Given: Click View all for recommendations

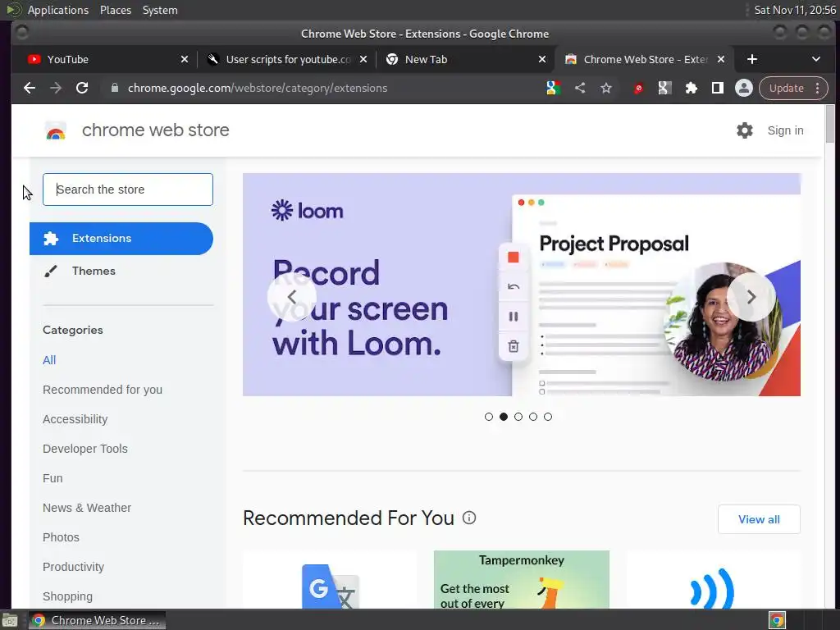Looking at the screenshot, I should 759,519.
